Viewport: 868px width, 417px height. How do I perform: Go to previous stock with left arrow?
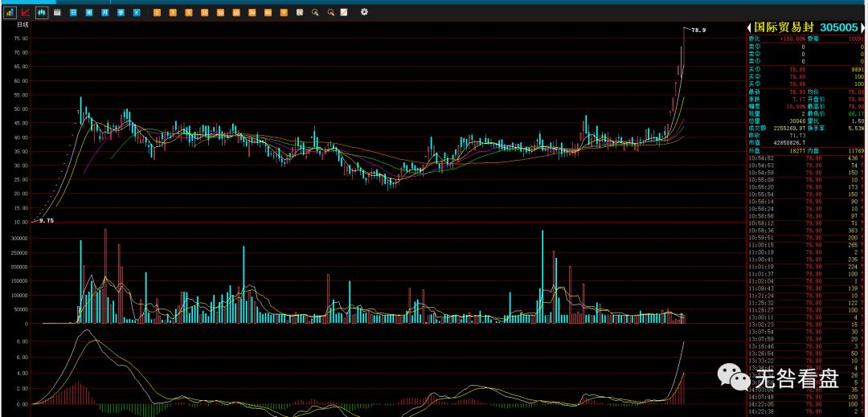click(750, 27)
